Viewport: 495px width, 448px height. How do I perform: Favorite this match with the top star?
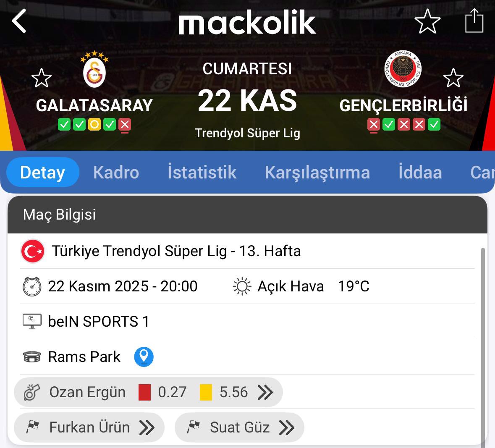(x=427, y=21)
